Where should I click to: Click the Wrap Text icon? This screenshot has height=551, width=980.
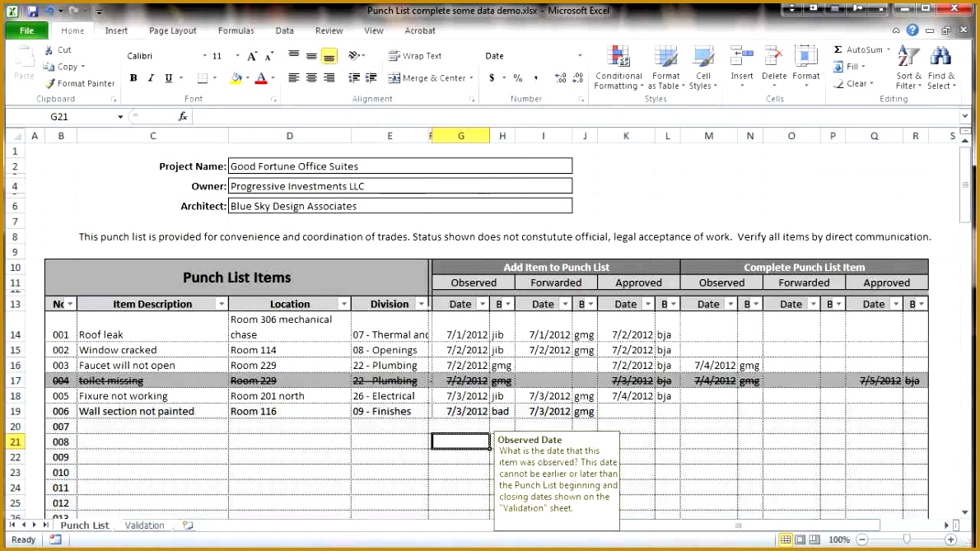[414, 56]
